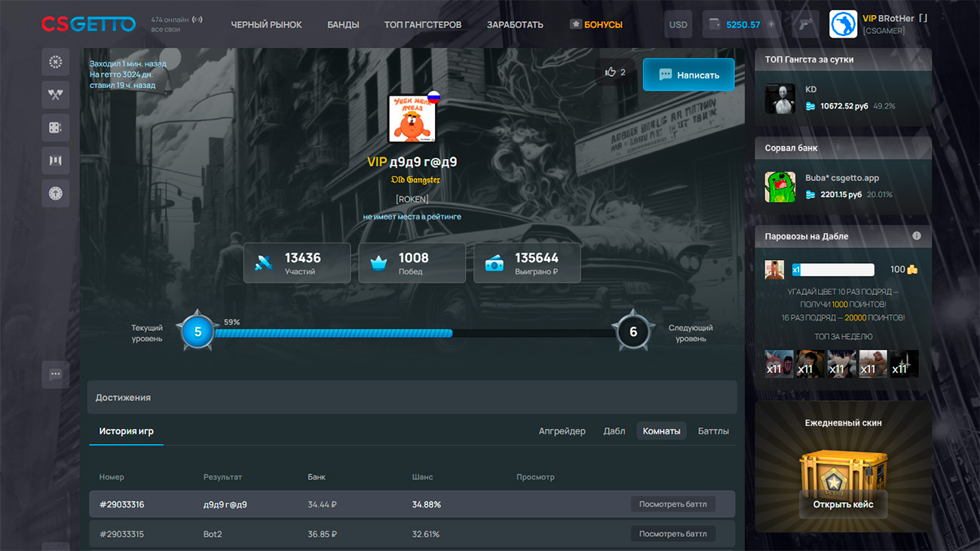Expand the Достижения section
Screen dimensions: 980x551
pyautogui.click(x=412, y=397)
